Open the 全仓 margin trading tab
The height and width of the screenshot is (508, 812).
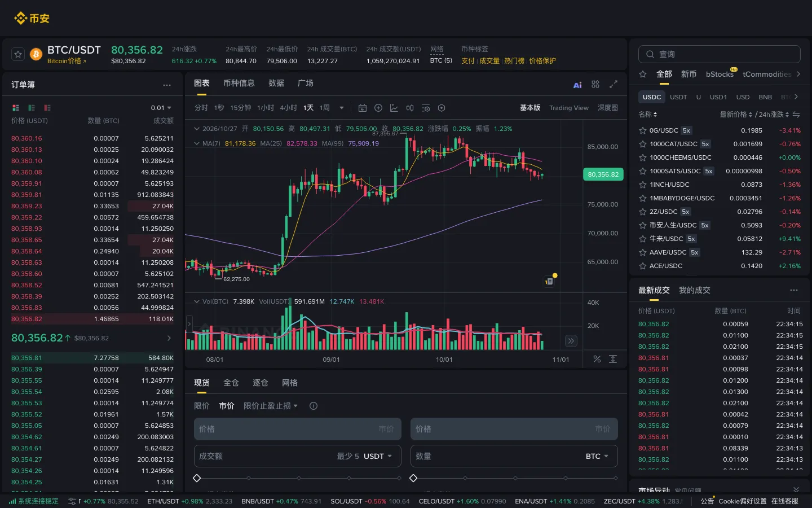(231, 383)
